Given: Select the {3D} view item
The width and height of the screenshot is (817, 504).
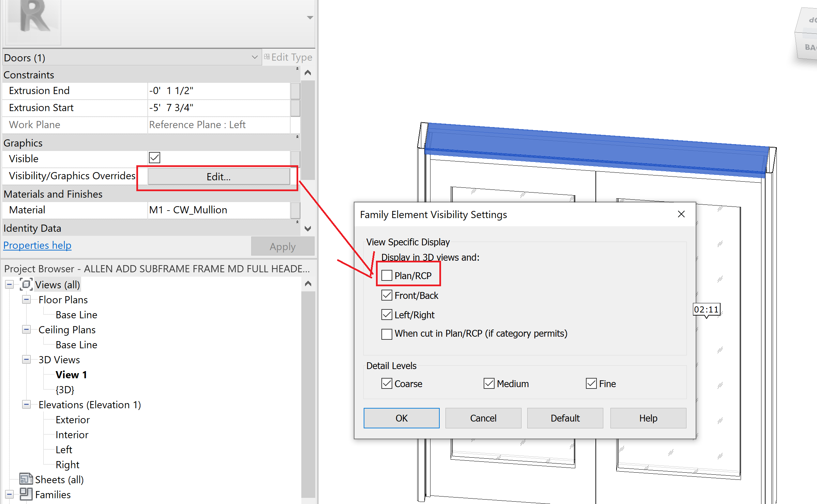Looking at the screenshot, I should [65, 390].
